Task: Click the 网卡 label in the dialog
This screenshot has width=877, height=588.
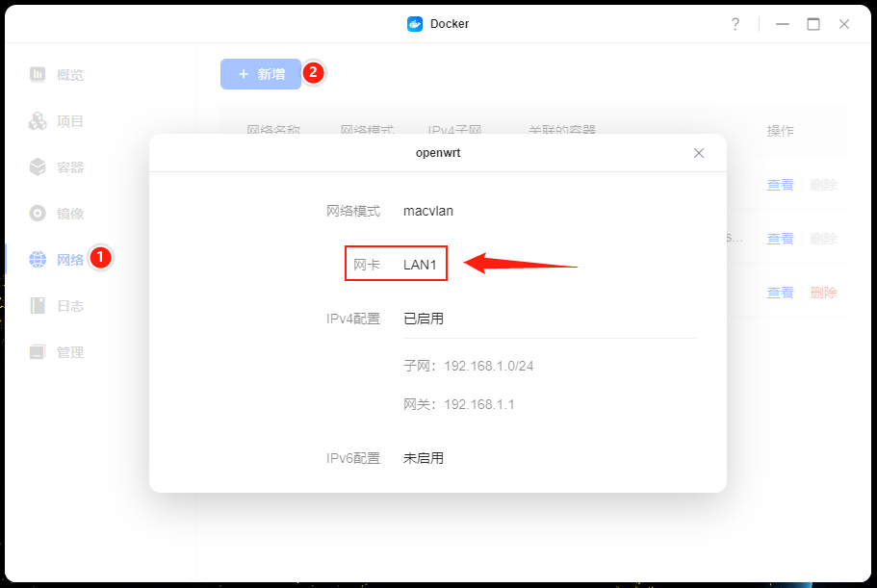Action: pyautogui.click(x=367, y=265)
